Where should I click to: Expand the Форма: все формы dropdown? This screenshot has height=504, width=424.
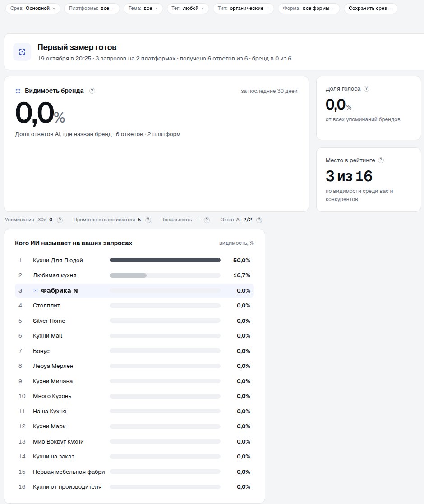coord(309,9)
